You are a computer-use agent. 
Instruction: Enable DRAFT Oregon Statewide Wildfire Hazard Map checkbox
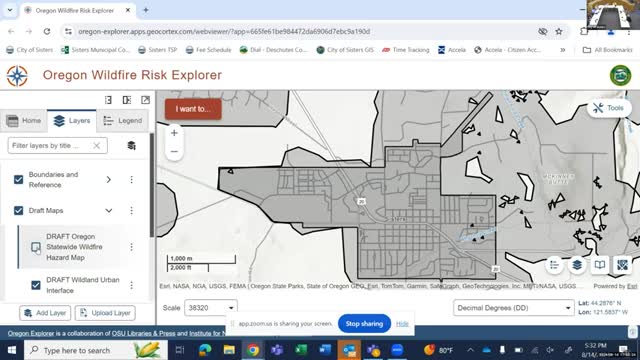click(36, 247)
